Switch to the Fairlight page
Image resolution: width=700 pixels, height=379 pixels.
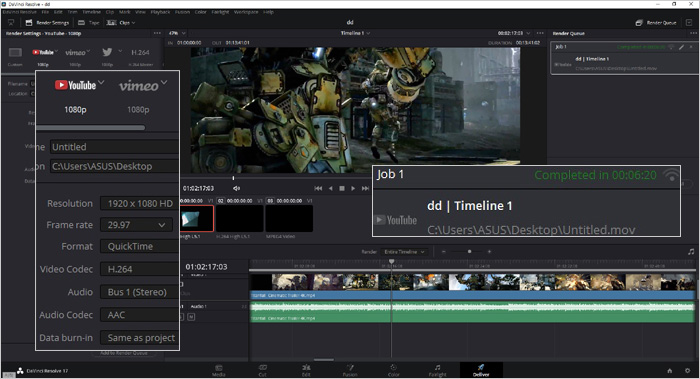click(x=438, y=371)
